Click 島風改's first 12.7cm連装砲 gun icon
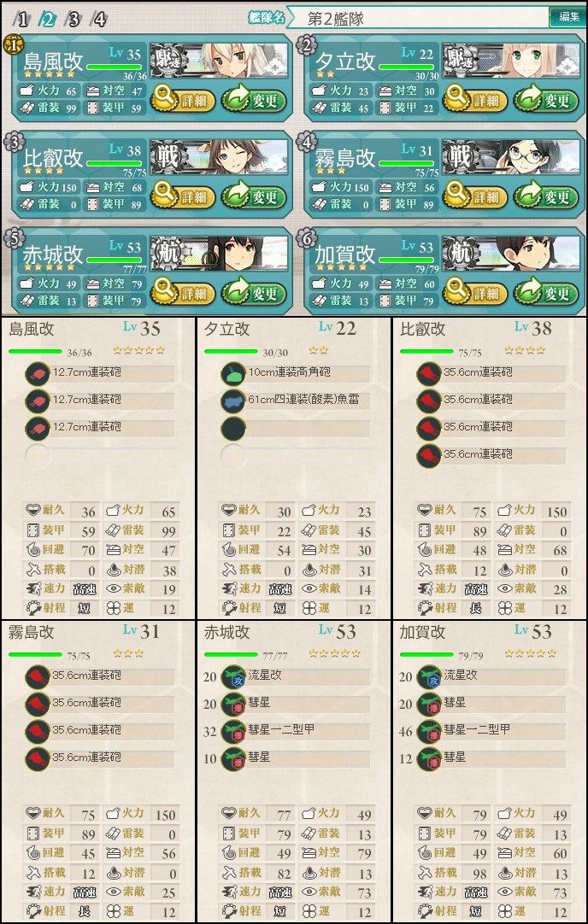Viewport: 588px width, 924px height. click(x=38, y=373)
